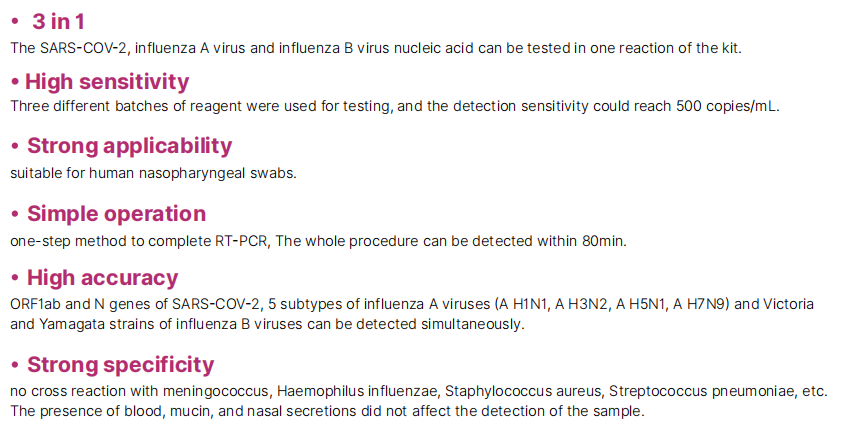The image size is (843, 440).
Task: Select the "Strong specificity" heading
Action: [120, 364]
